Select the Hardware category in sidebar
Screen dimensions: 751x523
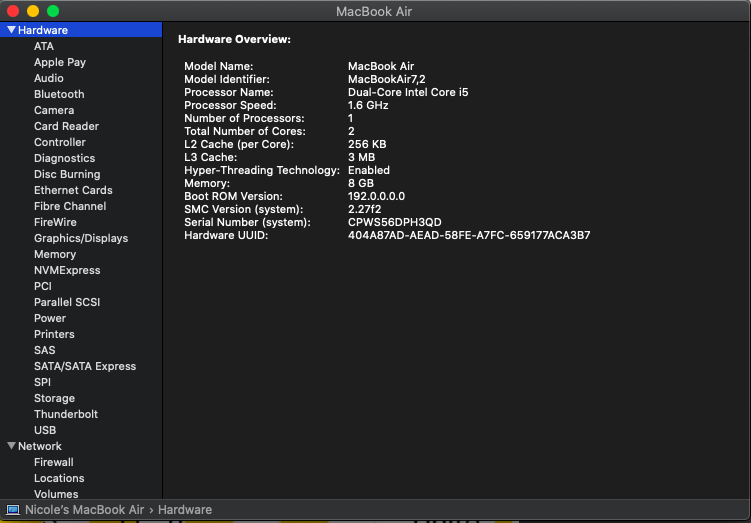click(81, 30)
